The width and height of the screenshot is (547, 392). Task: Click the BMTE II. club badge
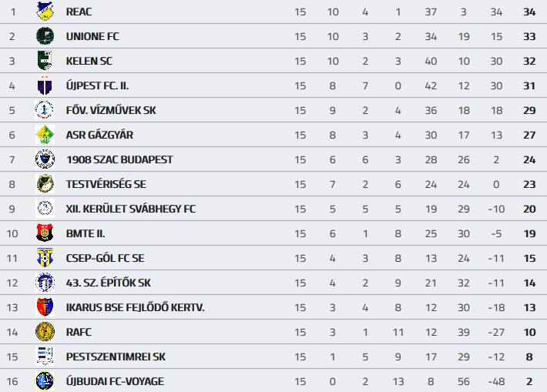click(45, 233)
